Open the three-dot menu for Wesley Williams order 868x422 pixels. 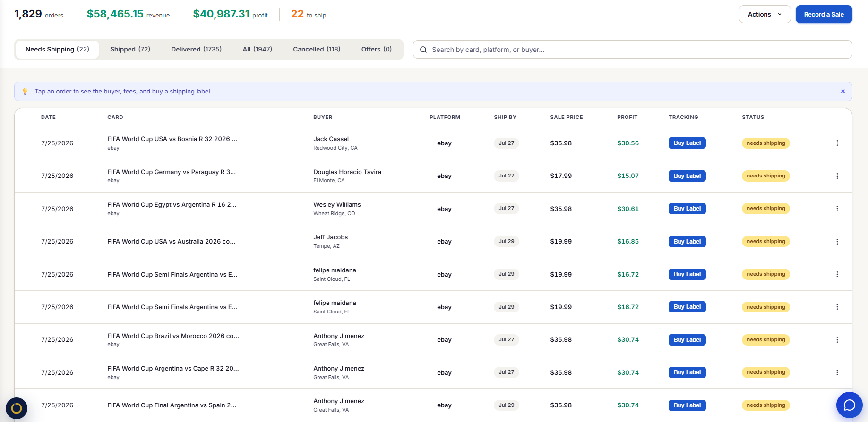click(837, 209)
